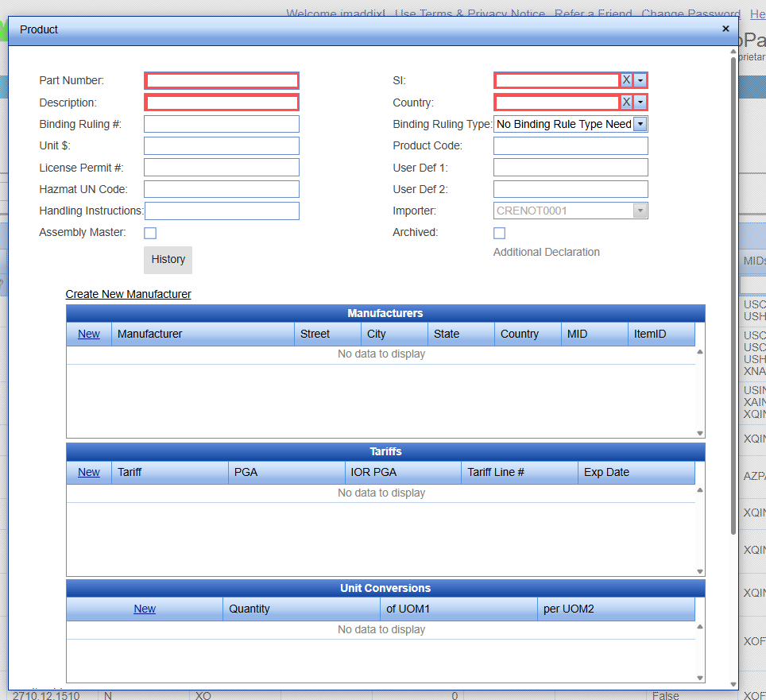Clear the SI field with X icon
Image resolution: width=766 pixels, height=700 pixels.
(x=626, y=80)
